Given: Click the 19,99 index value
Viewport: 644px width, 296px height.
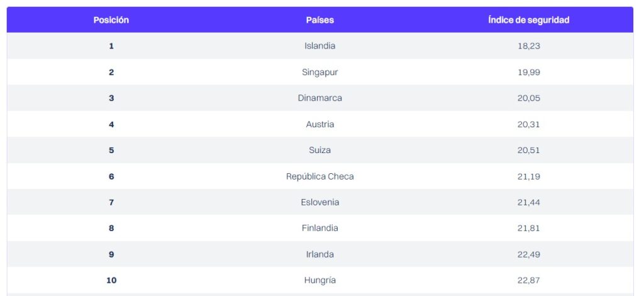Looking at the screenshot, I should coord(528,72).
